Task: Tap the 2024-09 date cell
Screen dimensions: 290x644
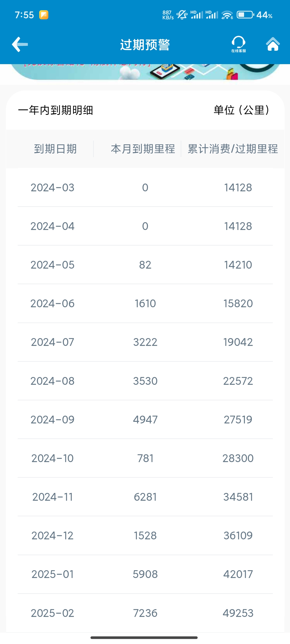Action: (52, 419)
